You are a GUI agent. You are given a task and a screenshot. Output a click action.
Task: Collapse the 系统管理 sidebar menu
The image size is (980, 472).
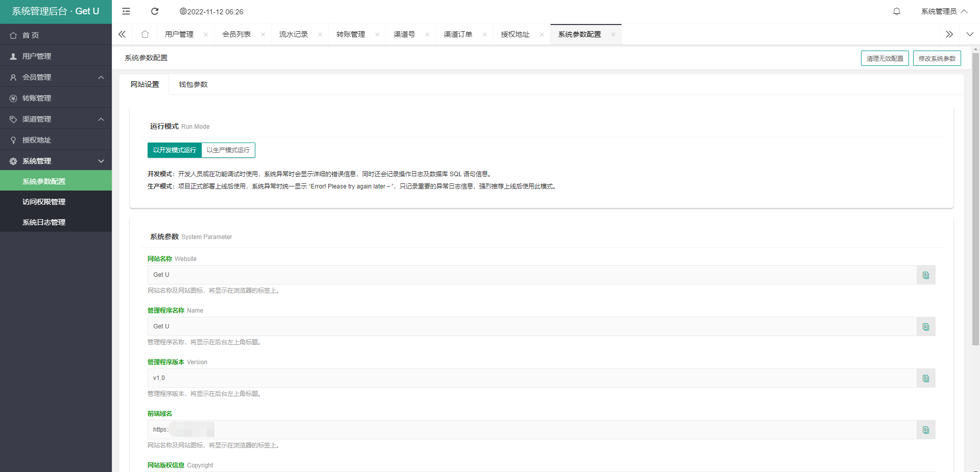[x=56, y=161]
